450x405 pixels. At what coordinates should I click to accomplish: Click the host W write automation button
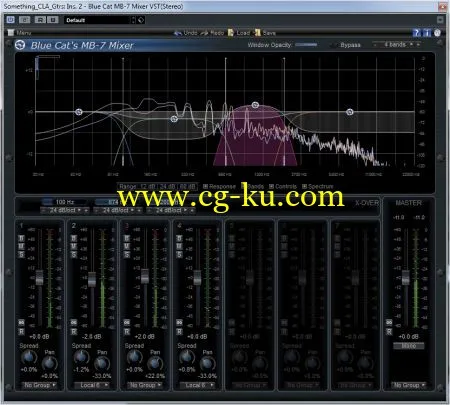(53, 20)
